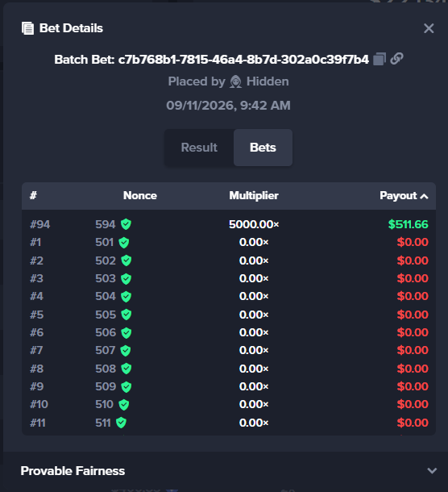The image size is (448, 492).
Task: Click the Bet Details document icon
Action: 28,28
